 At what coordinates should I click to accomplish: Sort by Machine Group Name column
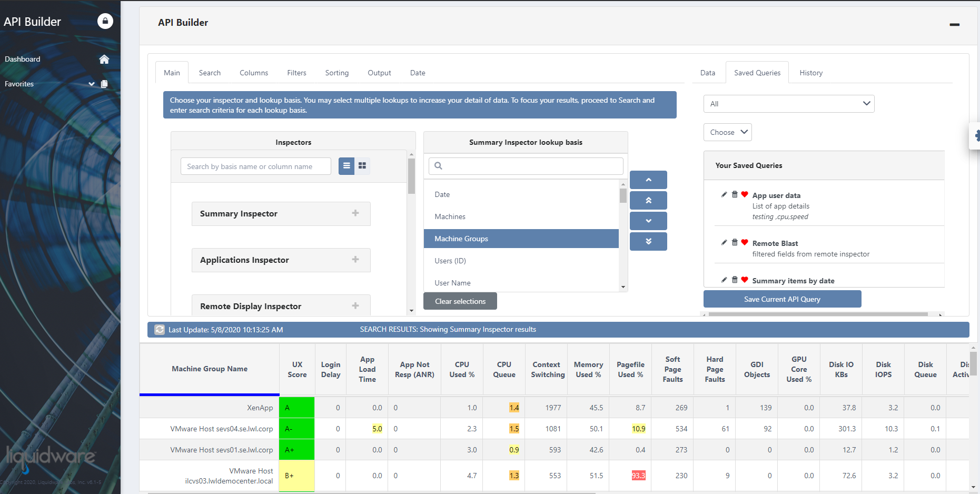coord(209,369)
